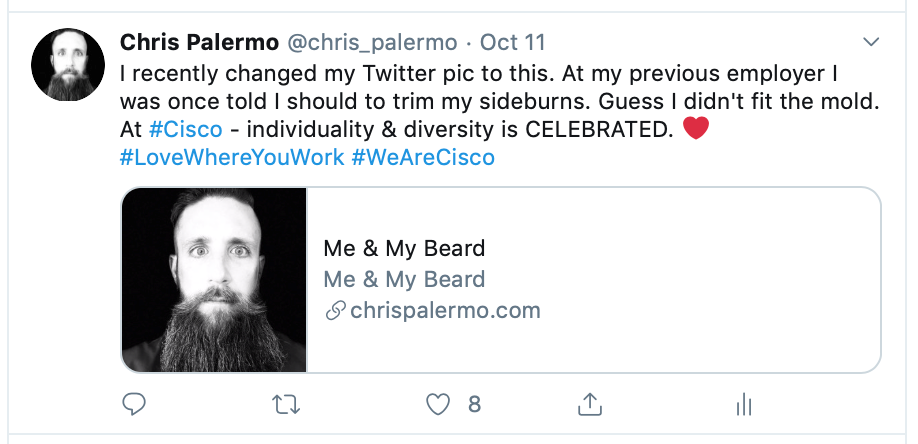Click the link chain icon beside chrispalermo.com

click(336, 311)
